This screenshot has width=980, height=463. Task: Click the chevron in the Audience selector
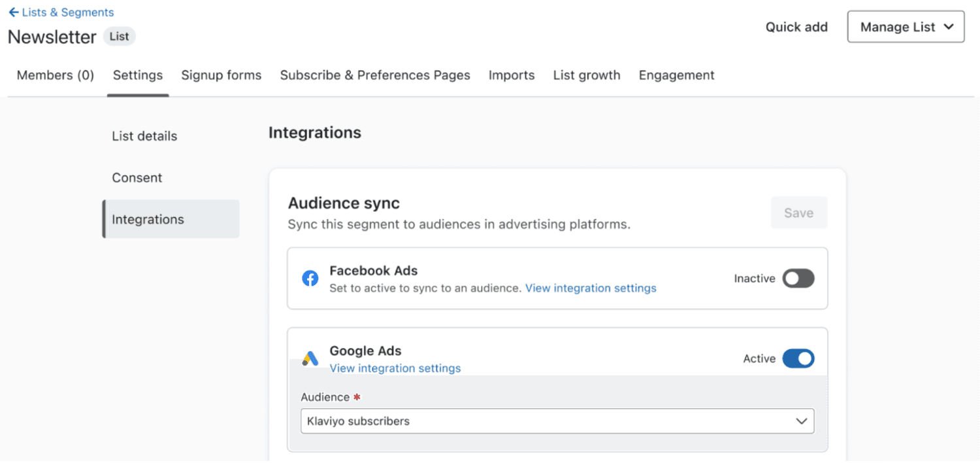802,421
